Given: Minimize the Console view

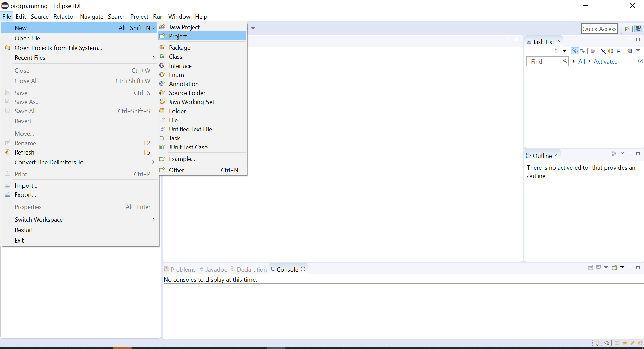Looking at the screenshot, I should [x=630, y=267].
